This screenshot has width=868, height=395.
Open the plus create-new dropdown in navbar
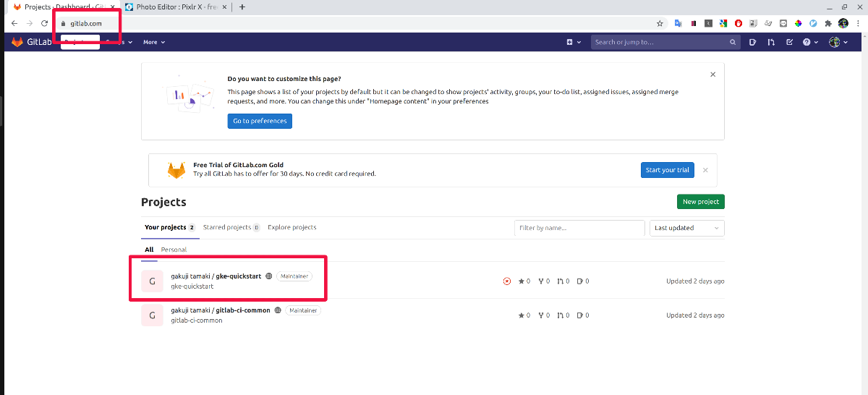tap(574, 42)
